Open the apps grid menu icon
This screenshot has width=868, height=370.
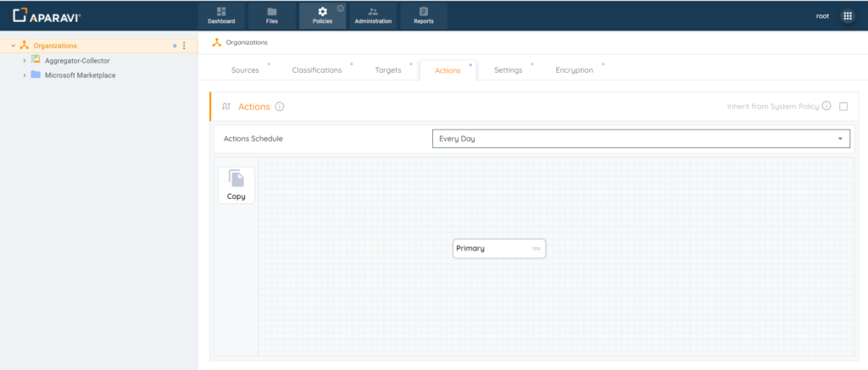tap(848, 16)
